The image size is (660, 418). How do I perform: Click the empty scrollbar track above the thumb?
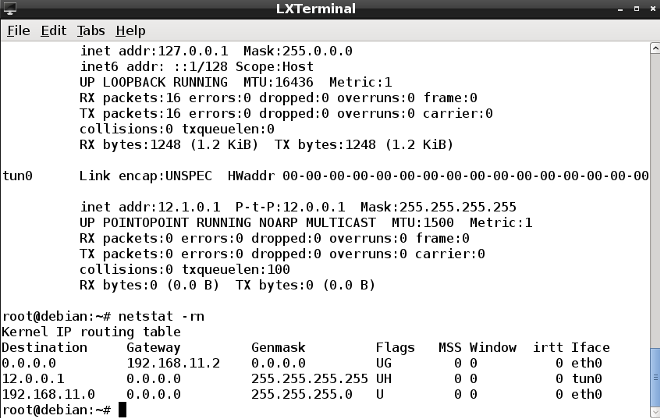coord(654,200)
